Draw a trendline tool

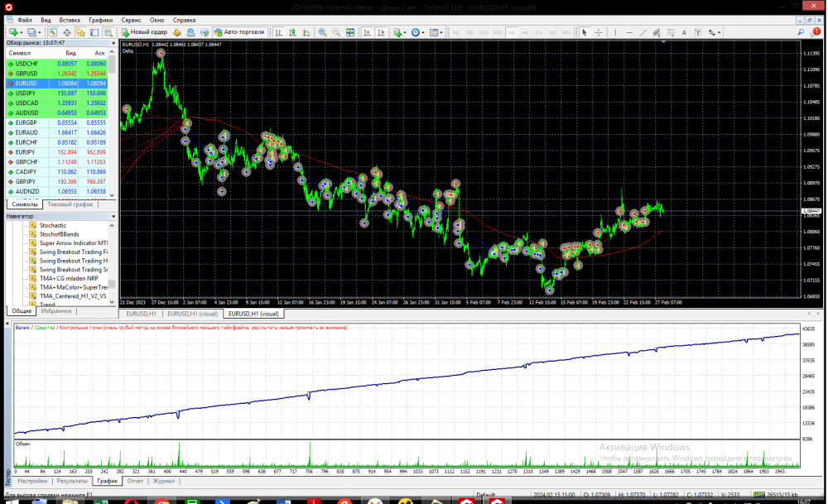click(x=643, y=32)
